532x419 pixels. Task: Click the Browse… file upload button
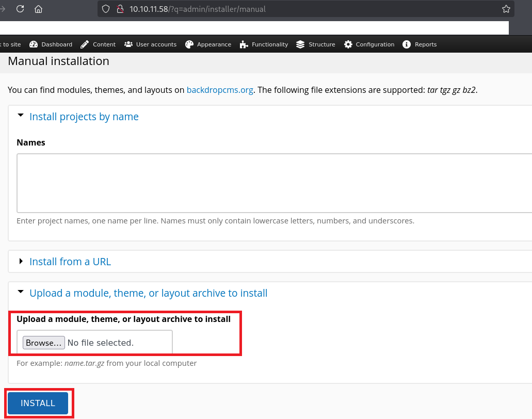coord(44,343)
